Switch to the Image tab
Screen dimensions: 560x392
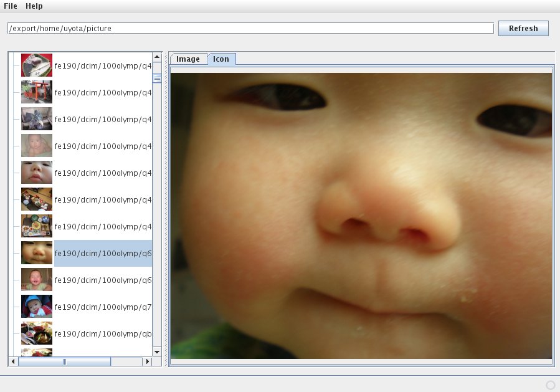188,59
